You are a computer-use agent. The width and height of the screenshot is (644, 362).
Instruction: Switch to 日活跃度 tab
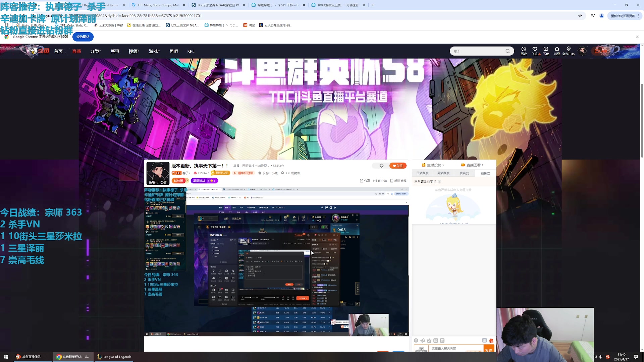(x=422, y=173)
